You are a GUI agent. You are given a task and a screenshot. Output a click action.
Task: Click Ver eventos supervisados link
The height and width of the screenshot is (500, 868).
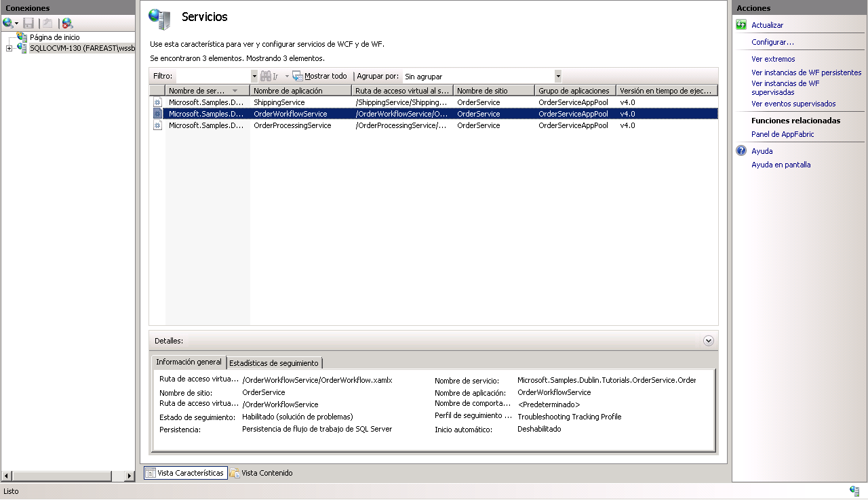[793, 104]
